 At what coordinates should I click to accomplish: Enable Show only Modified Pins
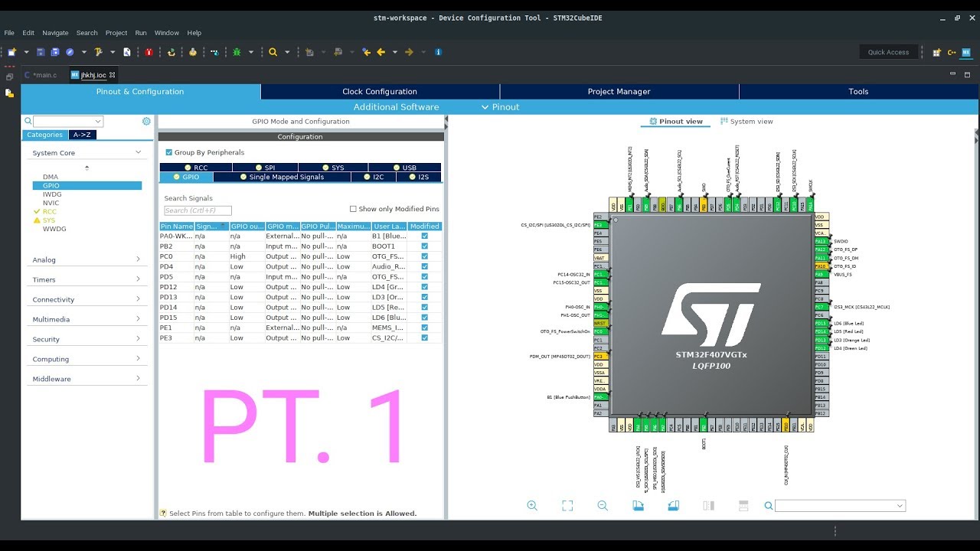[x=353, y=209]
